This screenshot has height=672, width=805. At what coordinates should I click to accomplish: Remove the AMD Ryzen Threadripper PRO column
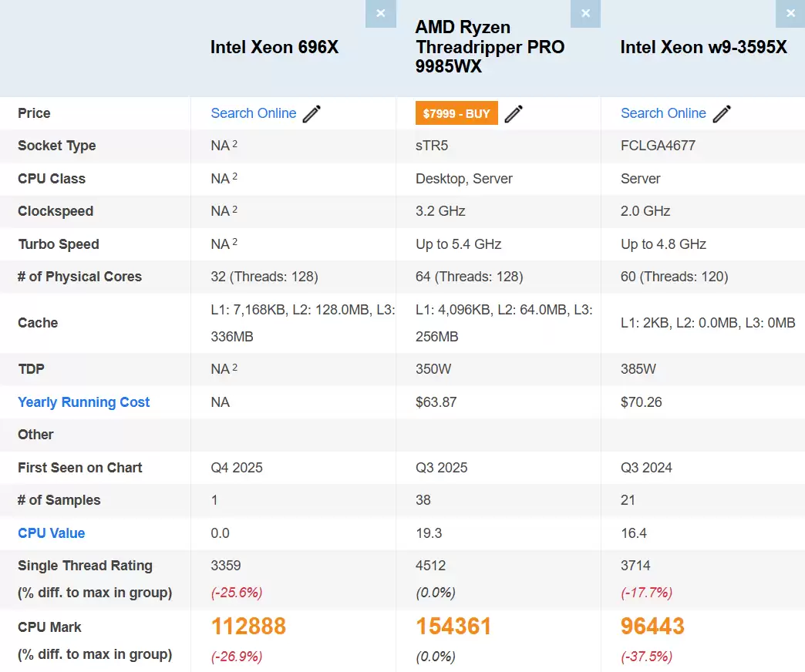[x=585, y=13]
